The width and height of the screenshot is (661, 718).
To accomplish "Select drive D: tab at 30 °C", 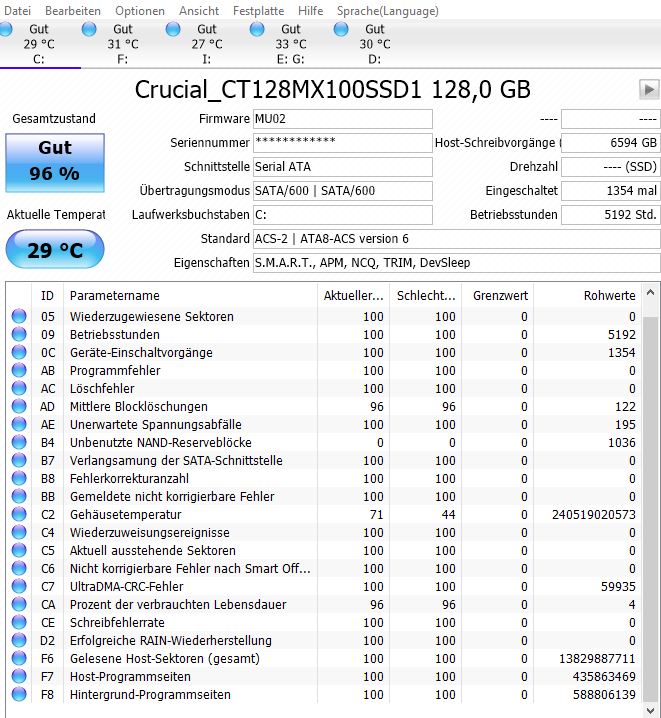I will [x=374, y=44].
